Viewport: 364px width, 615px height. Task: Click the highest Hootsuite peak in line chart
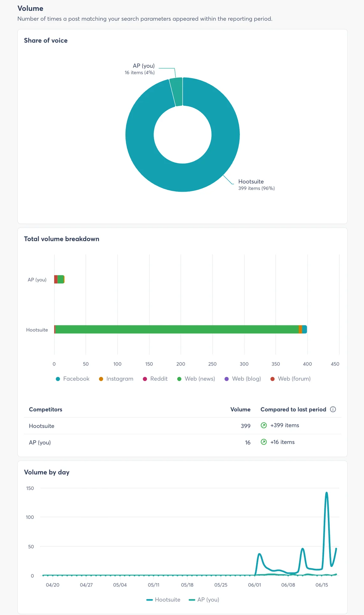tap(327, 493)
